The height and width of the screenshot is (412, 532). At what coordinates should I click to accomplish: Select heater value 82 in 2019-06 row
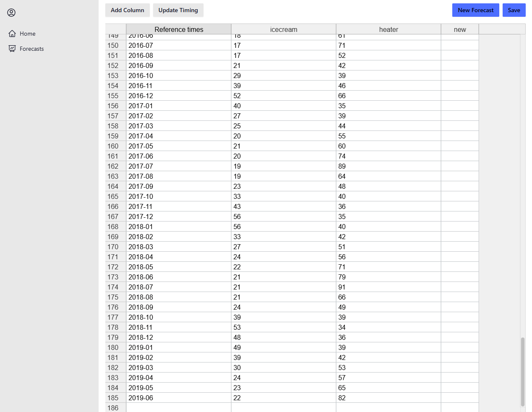pyautogui.click(x=389, y=398)
